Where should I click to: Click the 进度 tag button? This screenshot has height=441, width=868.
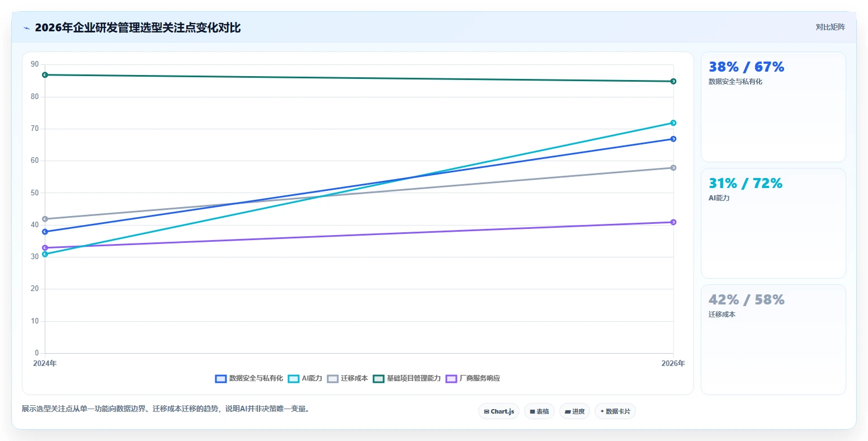coord(574,411)
